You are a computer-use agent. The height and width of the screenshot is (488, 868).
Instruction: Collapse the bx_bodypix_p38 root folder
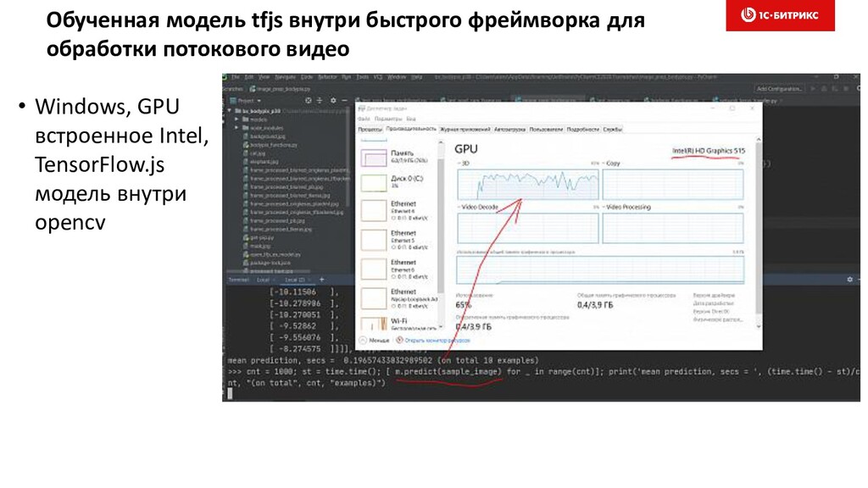(x=230, y=111)
